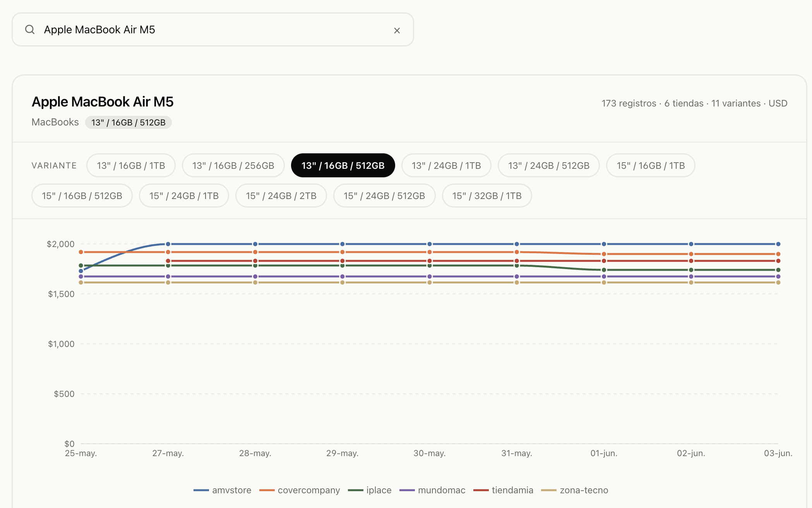Select variant 15" / 24GB / 2TB
812x508 pixels.
(281, 196)
